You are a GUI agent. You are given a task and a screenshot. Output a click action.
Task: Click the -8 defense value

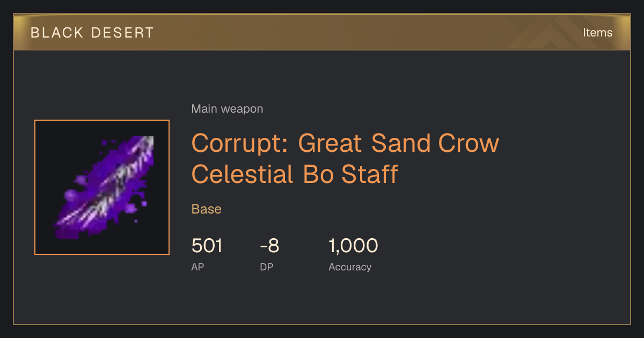(269, 246)
